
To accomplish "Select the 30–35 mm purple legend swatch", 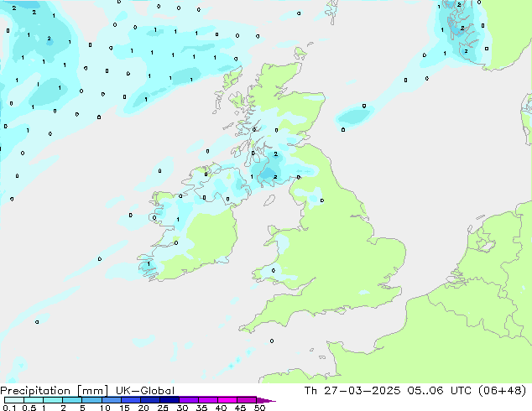I will coord(189,400).
